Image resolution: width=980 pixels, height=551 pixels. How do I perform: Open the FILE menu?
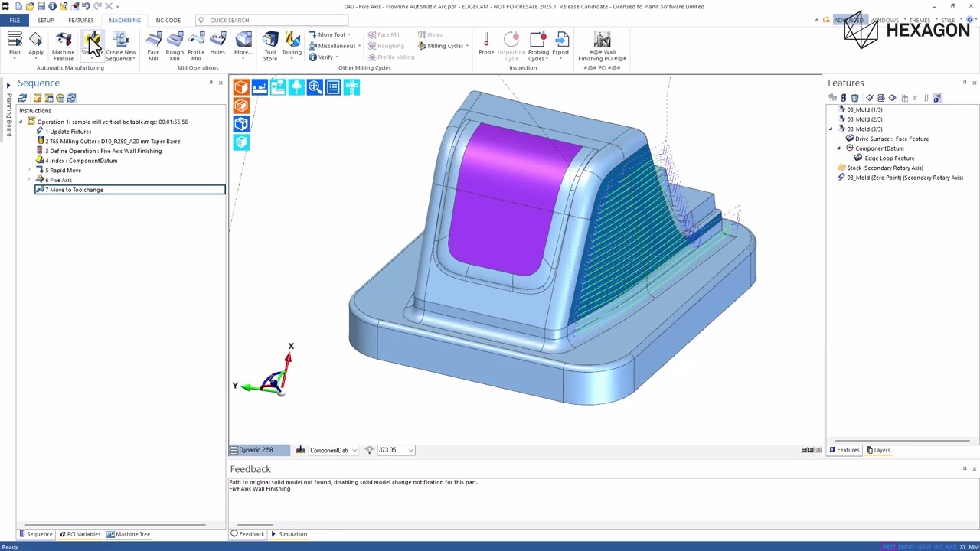pos(15,21)
